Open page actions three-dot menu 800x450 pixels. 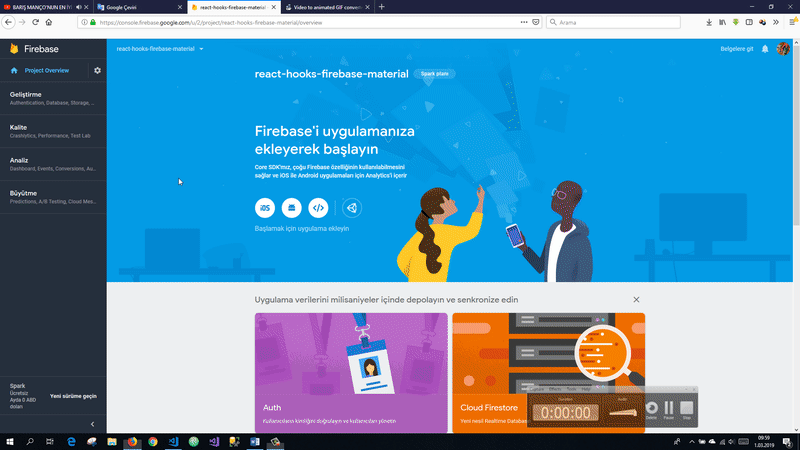coord(524,22)
